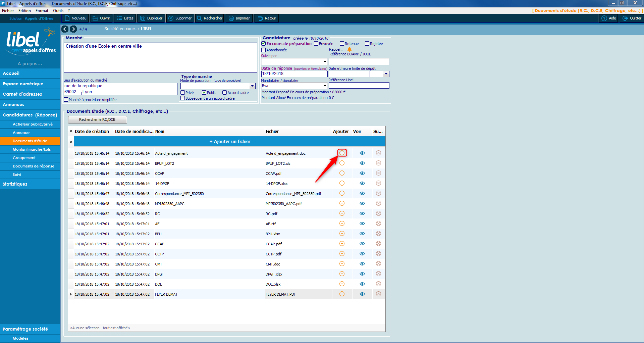Click the reminder bell icon next to Rappel
644x343 pixels.
click(350, 49)
